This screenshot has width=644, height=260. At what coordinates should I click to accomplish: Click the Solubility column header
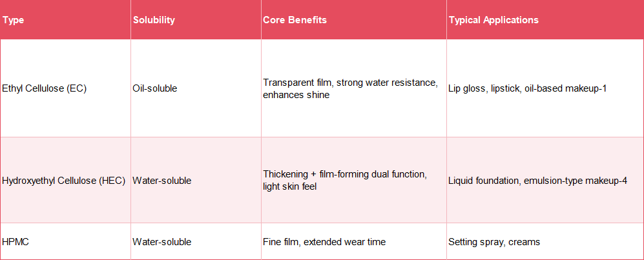click(196, 20)
